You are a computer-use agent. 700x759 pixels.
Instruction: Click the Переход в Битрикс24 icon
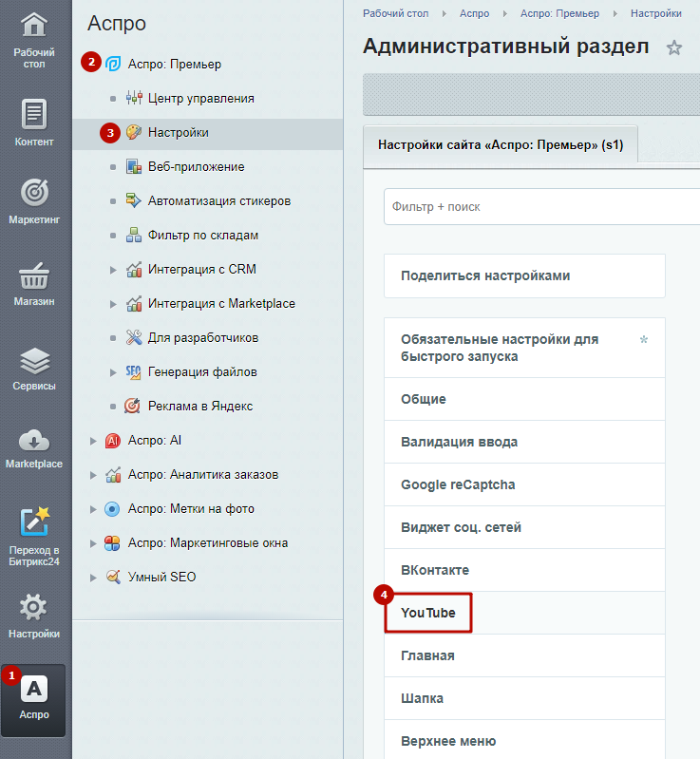[x=34, y=522]
